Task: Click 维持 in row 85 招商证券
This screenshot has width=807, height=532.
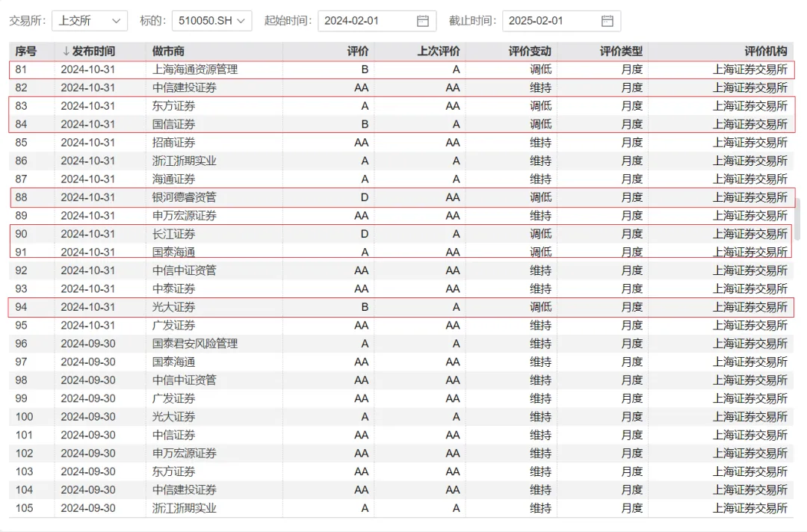Action: [540, 143]
